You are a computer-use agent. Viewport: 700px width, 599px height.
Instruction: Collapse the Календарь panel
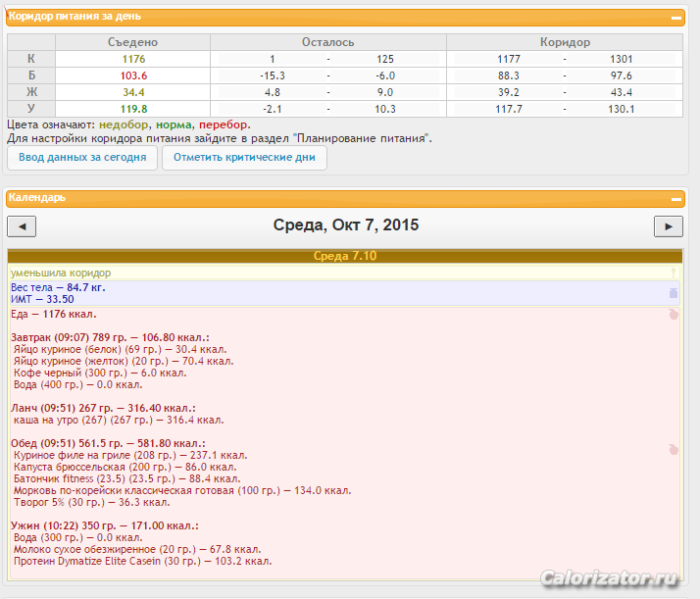click(x=675, y=198)
